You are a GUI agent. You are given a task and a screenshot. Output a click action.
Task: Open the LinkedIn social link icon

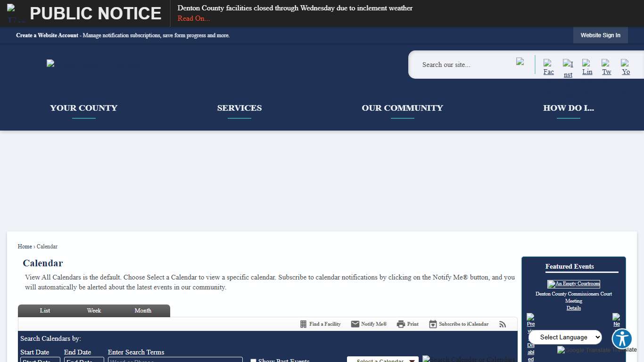coord(587,67)
